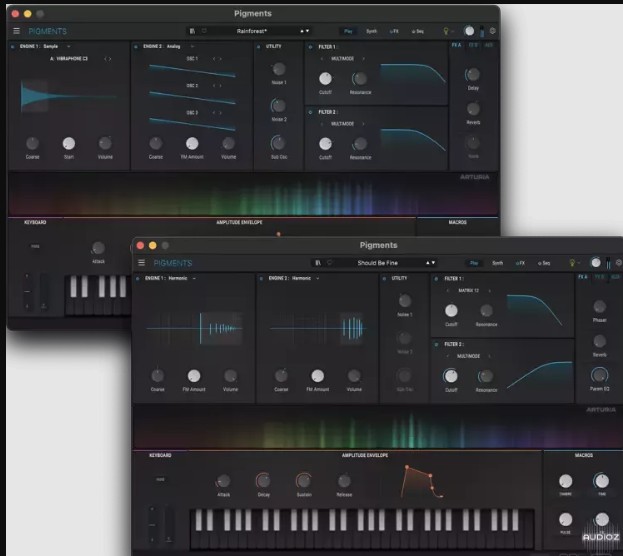
Task: Click lightbulb tips icon in Rainforest window
Action: (x=446, y=31)
